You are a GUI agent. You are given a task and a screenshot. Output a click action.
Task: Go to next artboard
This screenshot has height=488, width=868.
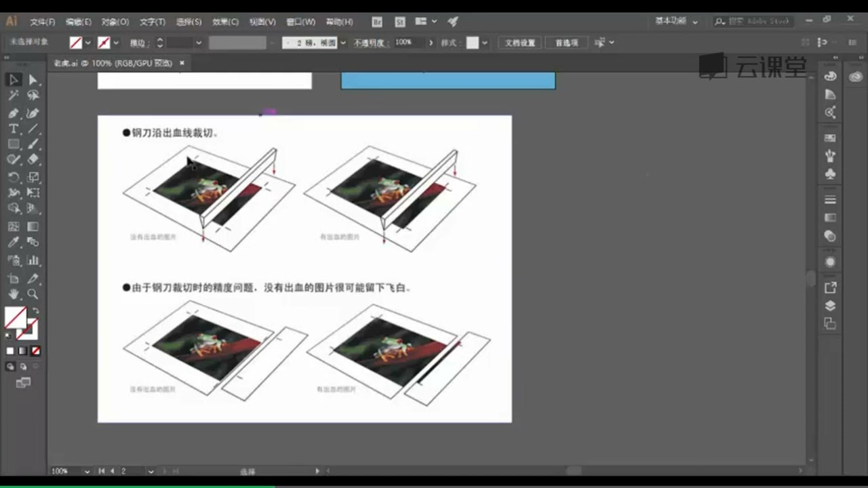click(165, 471)
